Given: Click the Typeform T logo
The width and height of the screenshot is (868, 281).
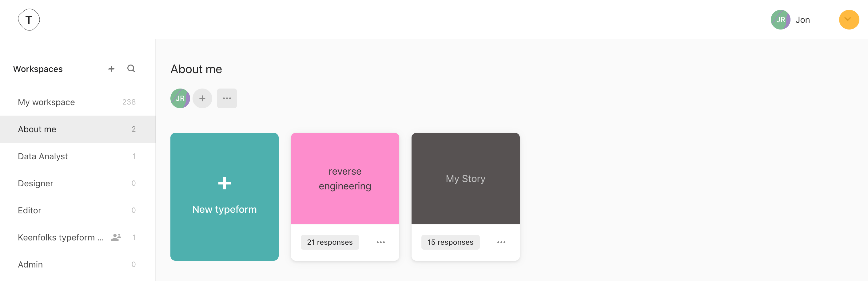Looking at the screenshot, I should point(29,20).
